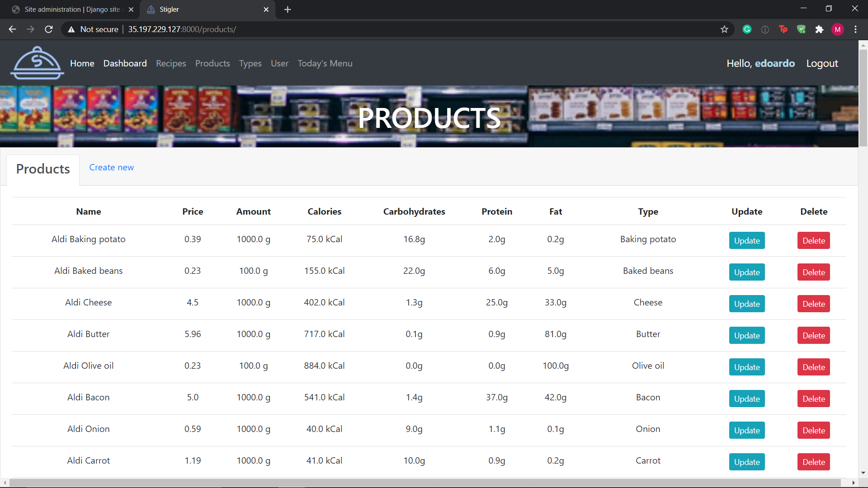This screenshot has height=488, width=868.
Task: Click the horizontal scrollbar at bottom
Action: click(x=425, y=483)
